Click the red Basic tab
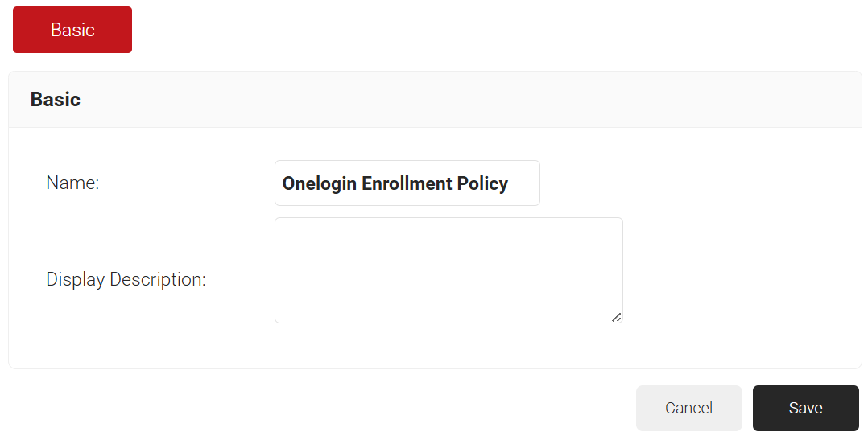The image size is (868, 440). pyautogui.click(x=72, y=30)
